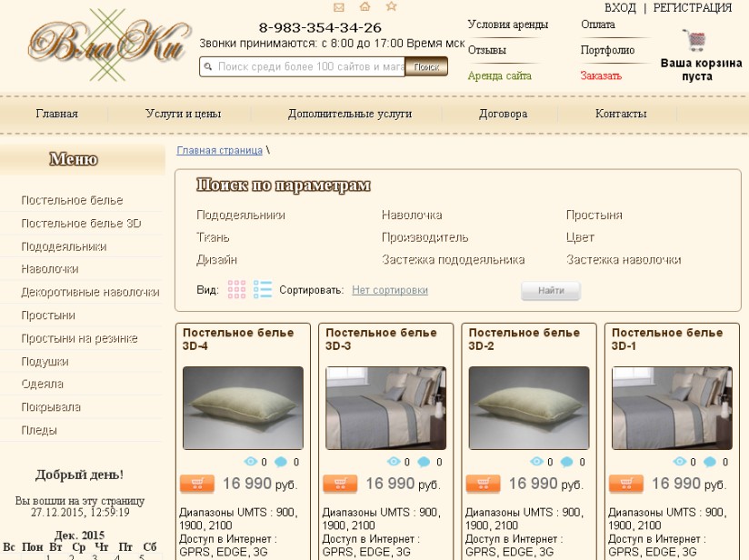Click views eye icon on 3D-2 product
The width and height of the screenshot is (749, 560).
536,462
